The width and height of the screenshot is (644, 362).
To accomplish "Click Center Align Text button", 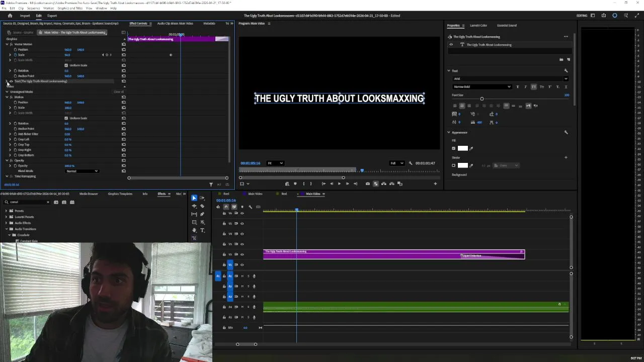I will click(462, 106).
